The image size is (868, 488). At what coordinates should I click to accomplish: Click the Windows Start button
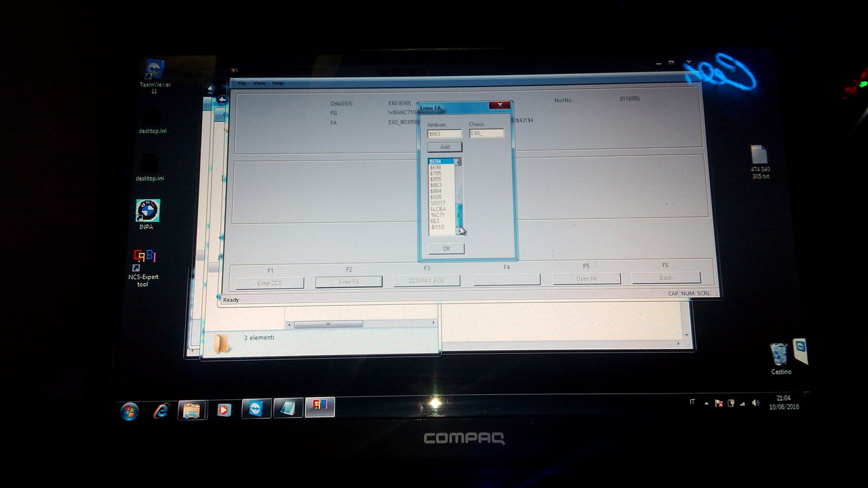point(129,411)
